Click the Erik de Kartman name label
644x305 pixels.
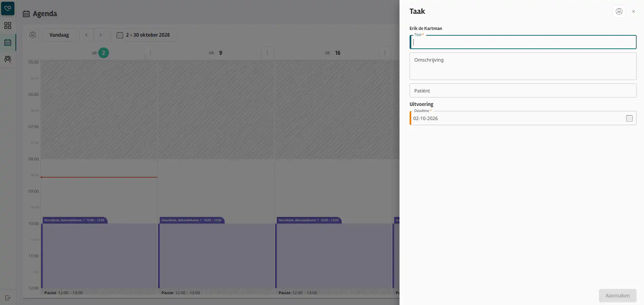click(426, 29)
